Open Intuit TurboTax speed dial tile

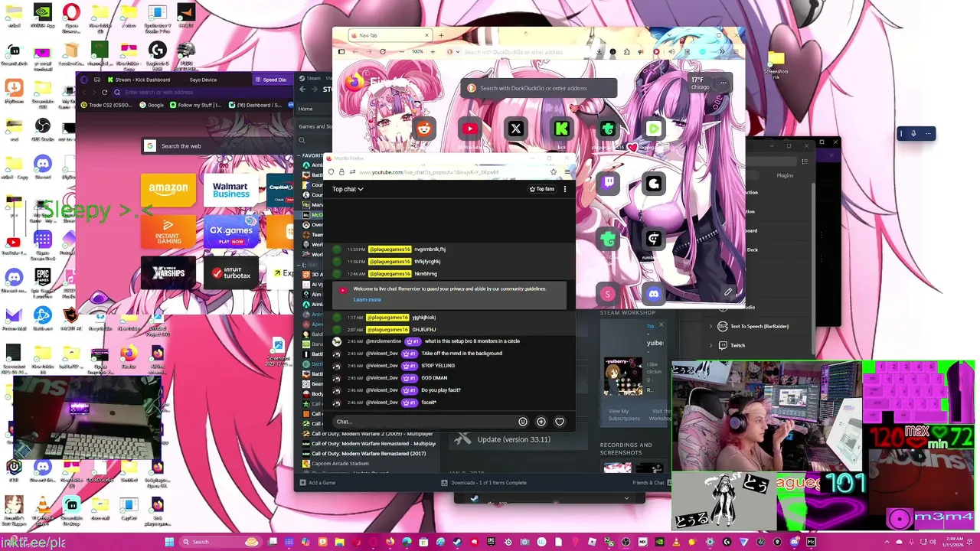coord(230,273)
